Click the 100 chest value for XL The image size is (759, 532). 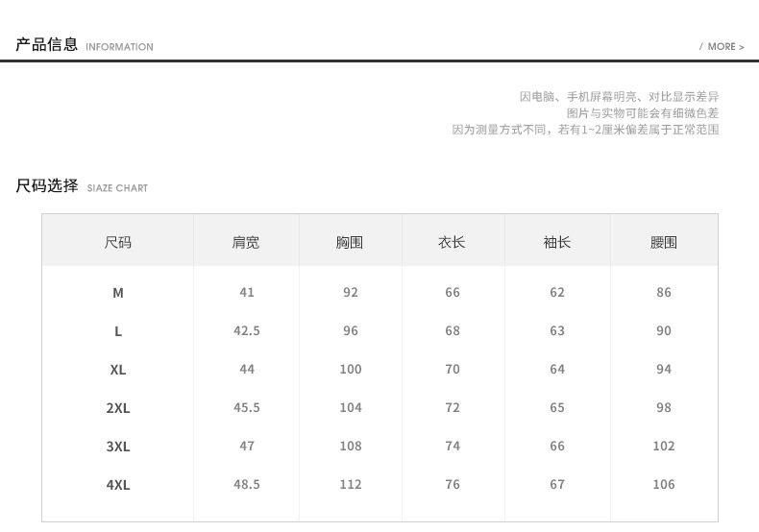(x=351, y=369)
